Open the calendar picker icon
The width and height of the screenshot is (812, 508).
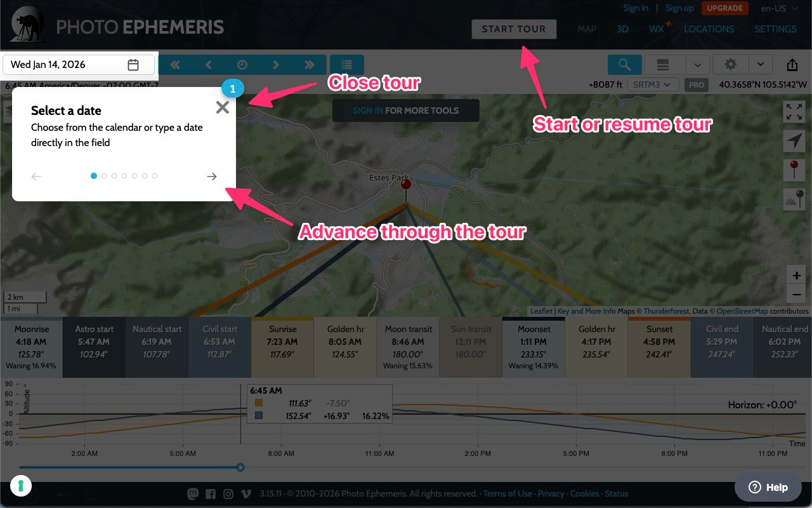click(x=133, y=65)
